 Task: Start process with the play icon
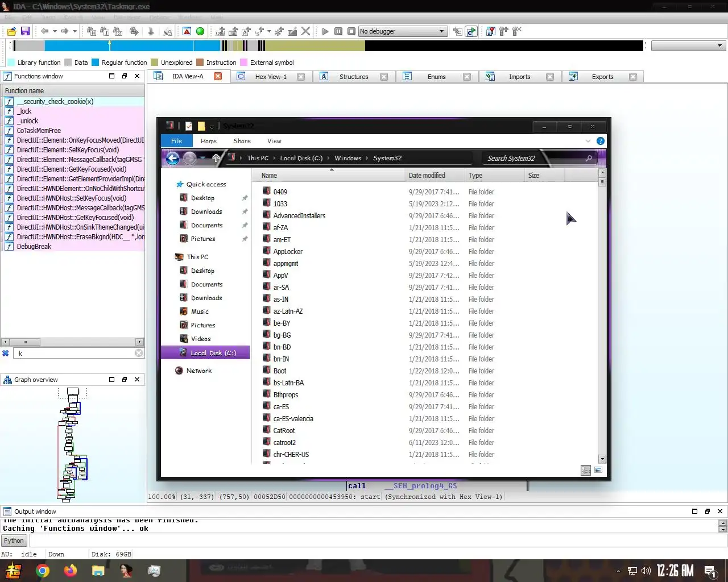coord(325,31)
